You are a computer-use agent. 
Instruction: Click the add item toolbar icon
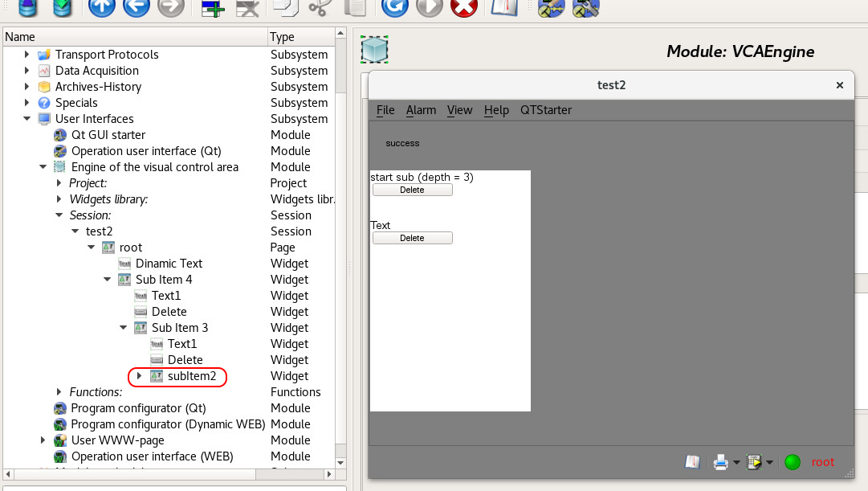(x=213, y=8)
